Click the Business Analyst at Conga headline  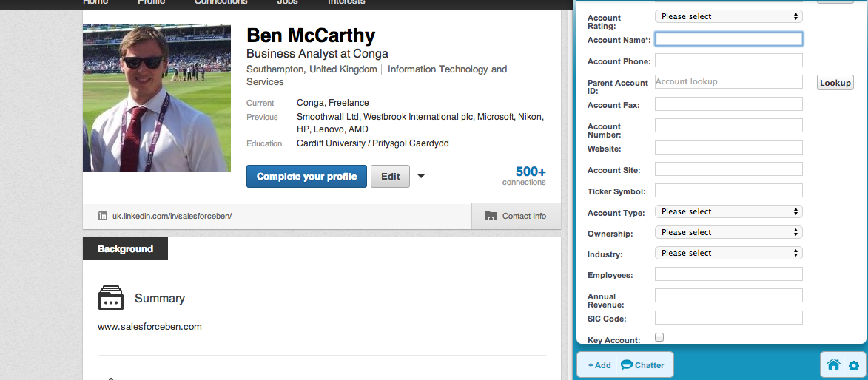pyautogui.click(x=317, y=54)
